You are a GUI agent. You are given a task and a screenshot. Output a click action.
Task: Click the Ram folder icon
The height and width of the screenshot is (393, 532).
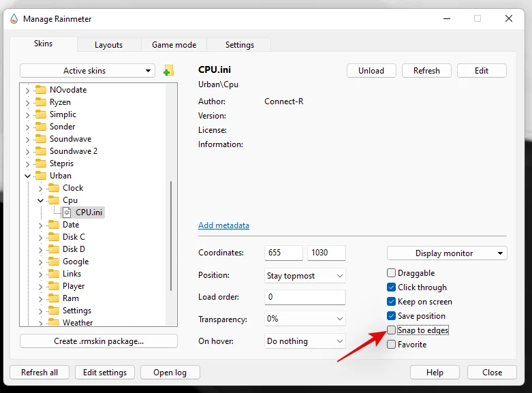tap(54, 298)
